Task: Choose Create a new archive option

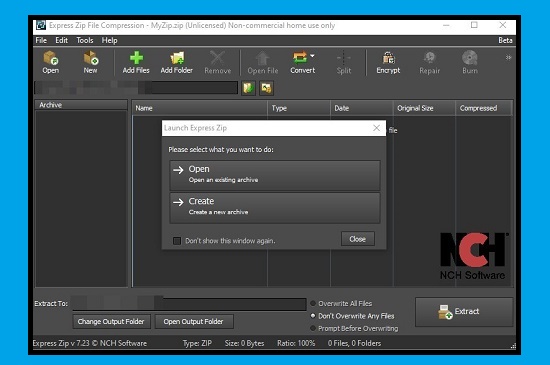Action: click(x=275, y=208)
